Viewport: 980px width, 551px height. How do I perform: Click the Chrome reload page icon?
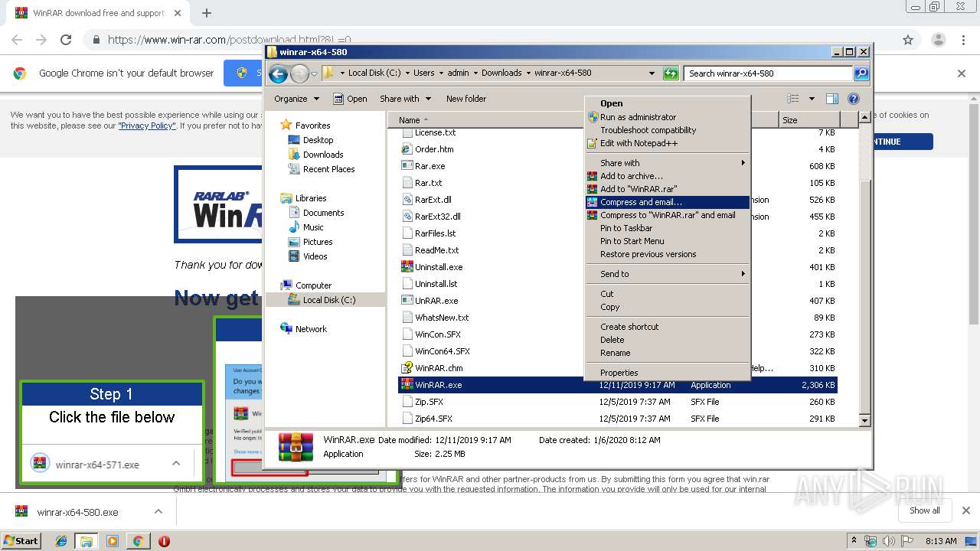point(66,40)
